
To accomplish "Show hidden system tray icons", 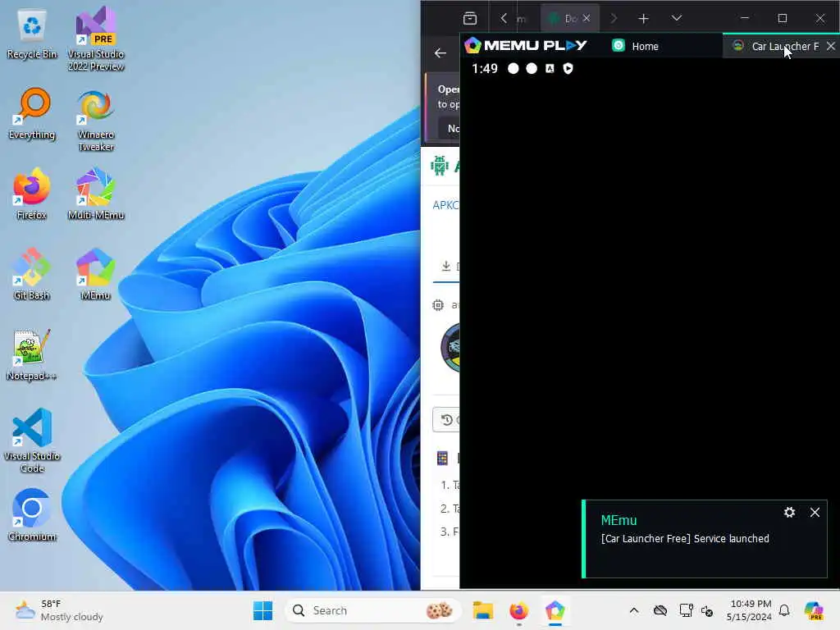I will point(634,610).
